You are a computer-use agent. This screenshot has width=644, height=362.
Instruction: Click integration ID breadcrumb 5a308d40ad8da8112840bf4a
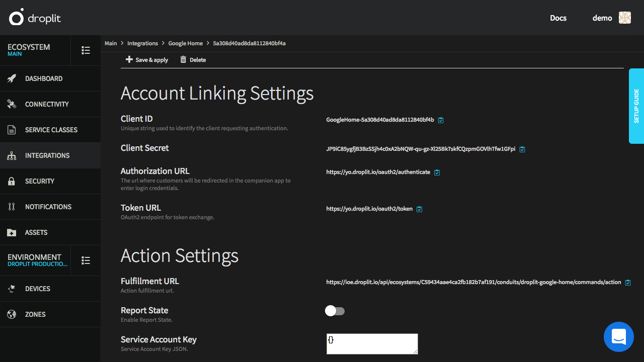250,43
